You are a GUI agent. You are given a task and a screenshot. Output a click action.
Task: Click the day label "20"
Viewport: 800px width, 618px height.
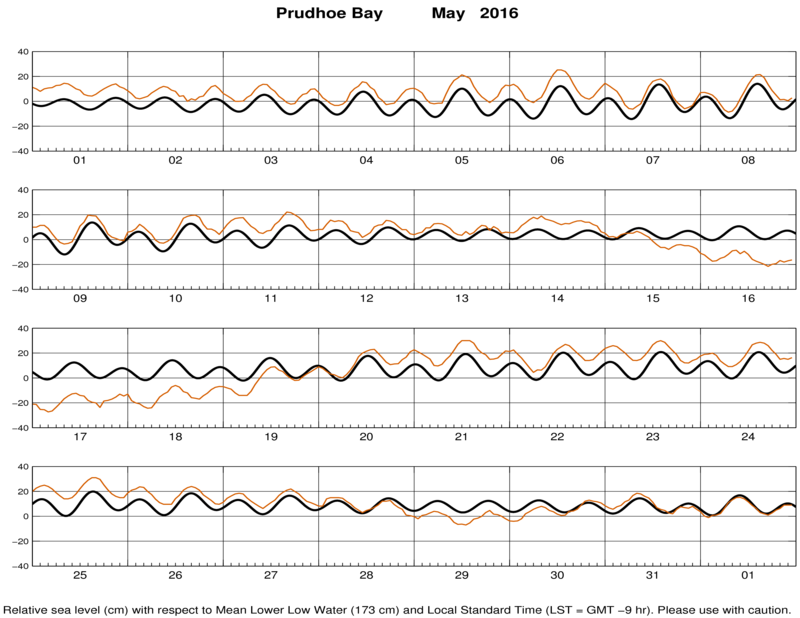(366, 437)
